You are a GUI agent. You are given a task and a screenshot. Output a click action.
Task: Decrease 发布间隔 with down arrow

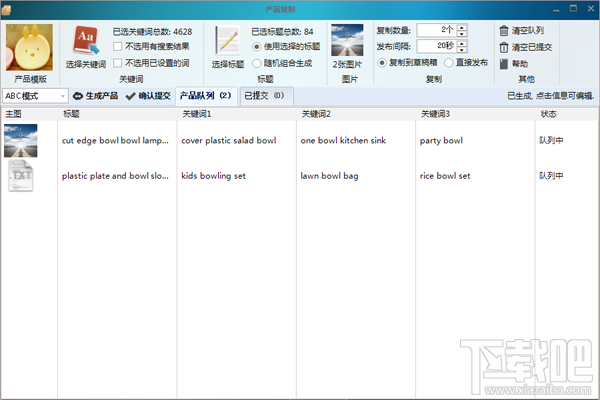tap(462, 50)
